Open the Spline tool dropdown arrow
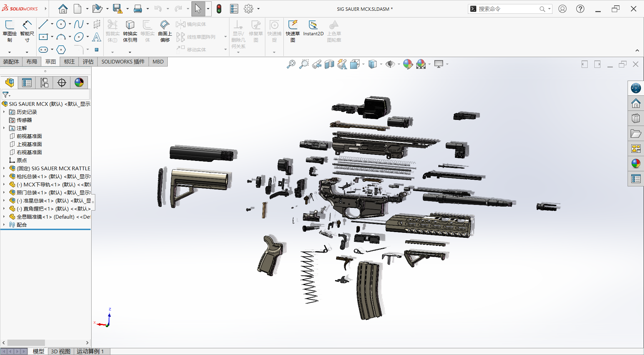The image size is (644, 355). [x=88, y=24]
